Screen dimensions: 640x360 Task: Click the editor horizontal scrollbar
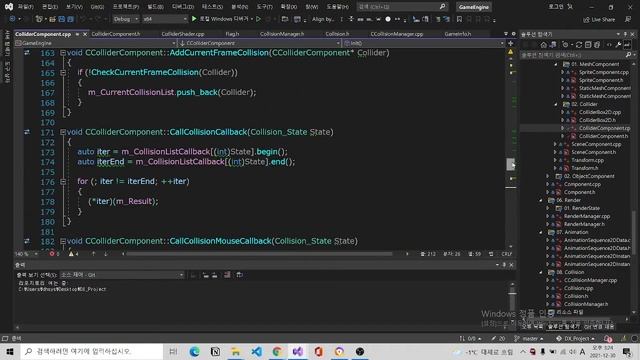259,254
